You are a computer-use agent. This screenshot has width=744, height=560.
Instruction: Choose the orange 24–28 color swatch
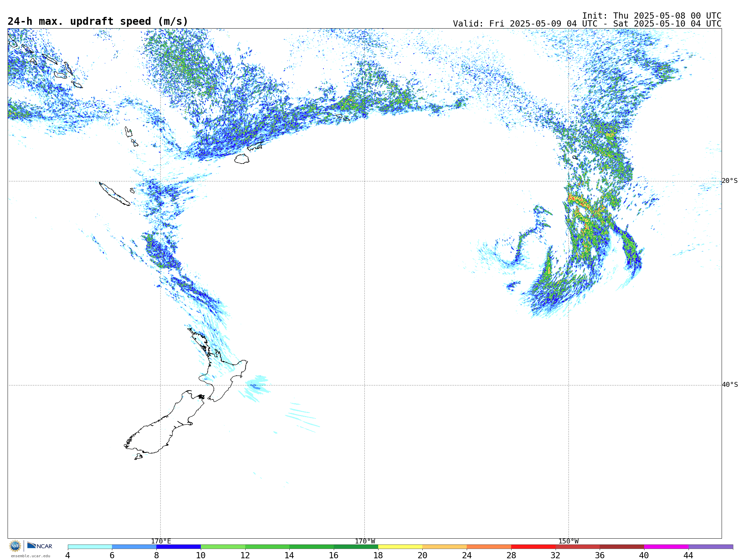(x=489, y=547)
